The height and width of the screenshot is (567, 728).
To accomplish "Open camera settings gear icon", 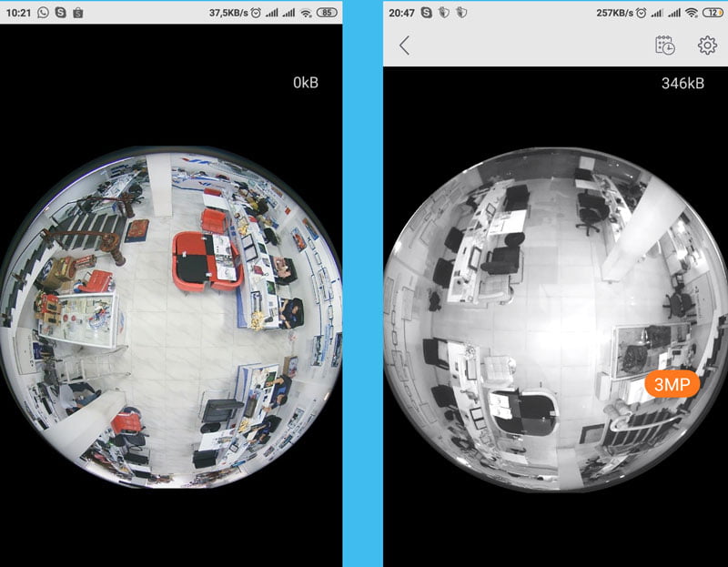I will point(707,46).
